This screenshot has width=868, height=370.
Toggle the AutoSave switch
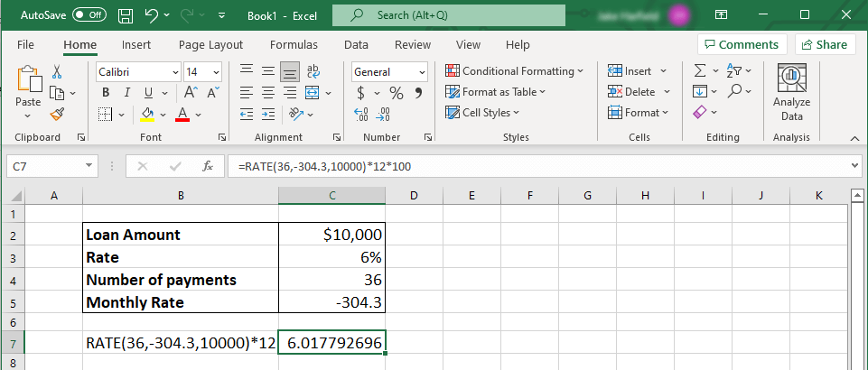coord(89,15)
